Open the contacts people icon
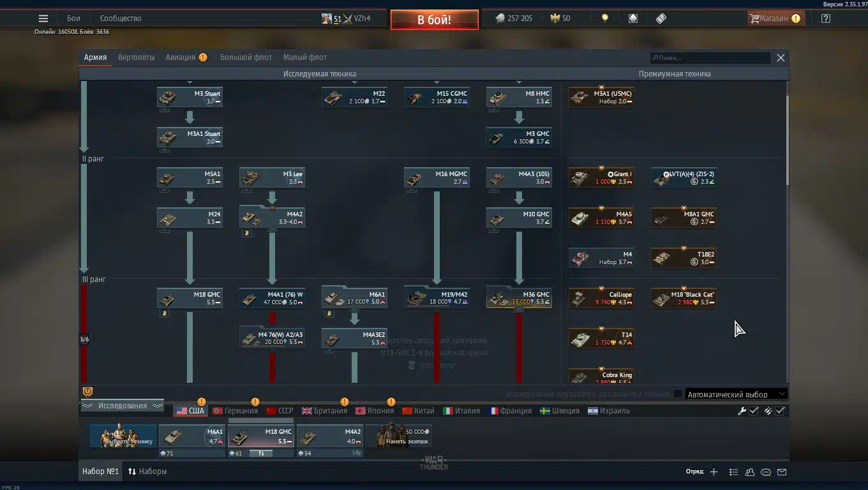Screen dimensions: 868x490 click(750, 472)
